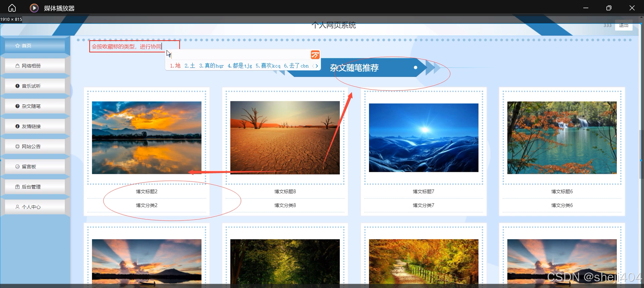Click the 退出 logout button
Viewport: 644px width, 288px height.
[624, 25]
